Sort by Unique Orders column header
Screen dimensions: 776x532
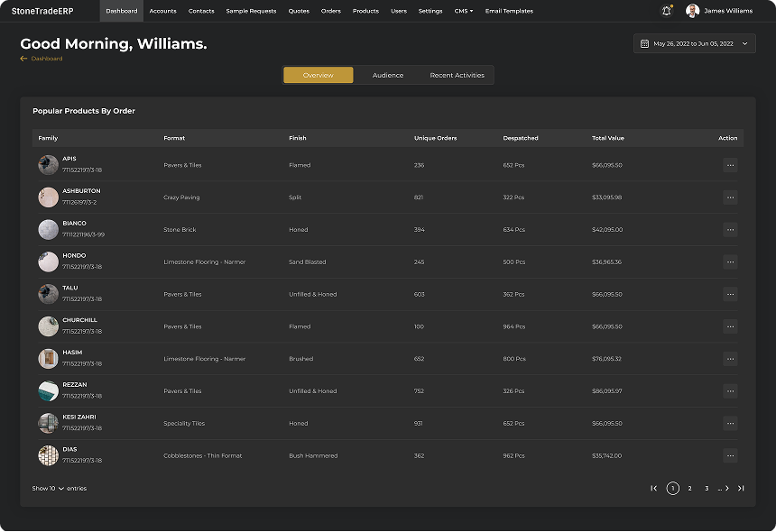(x=436, y=138)
